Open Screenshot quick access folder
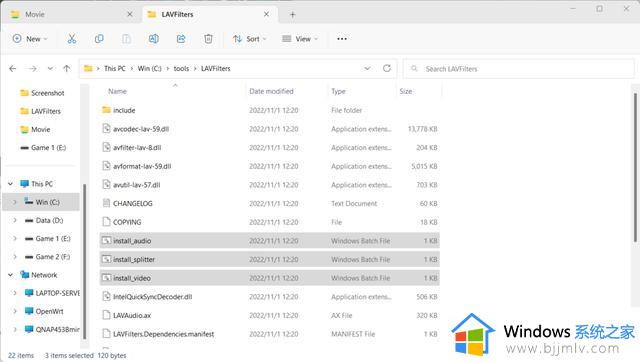This screenshot has height=362, width=640. point(42,93)
